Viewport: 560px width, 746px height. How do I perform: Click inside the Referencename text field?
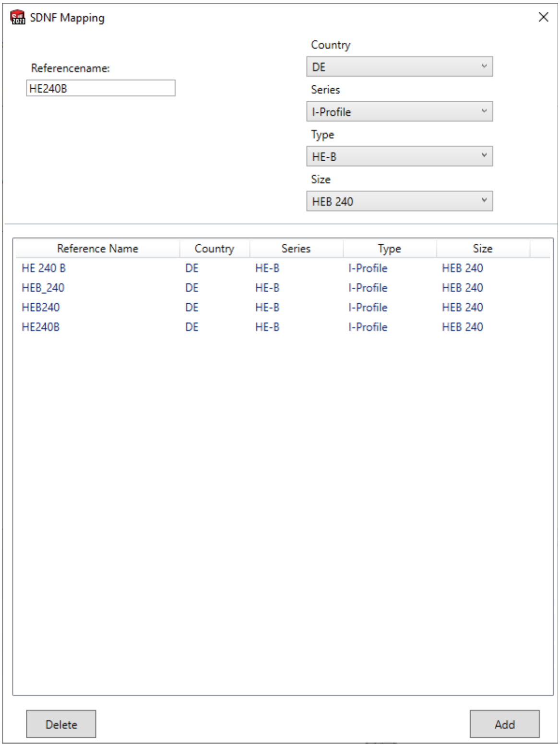click(102, 88)
